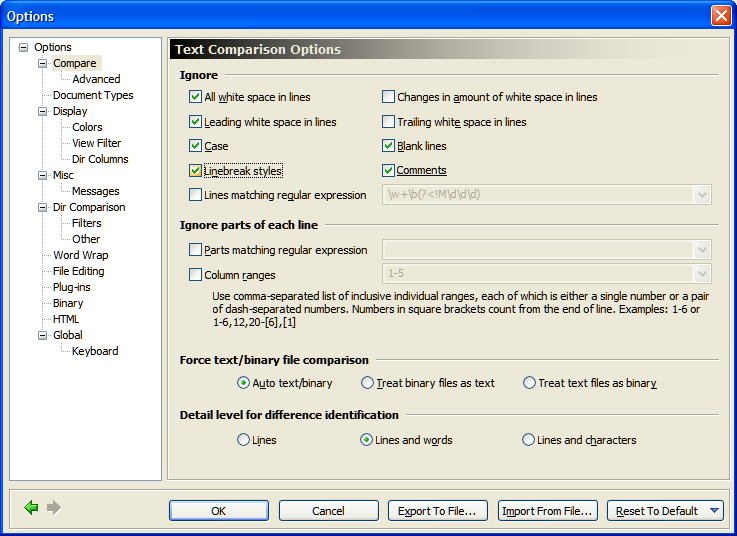
Task: Open the Other options page
Action: [x=86, y=239]
